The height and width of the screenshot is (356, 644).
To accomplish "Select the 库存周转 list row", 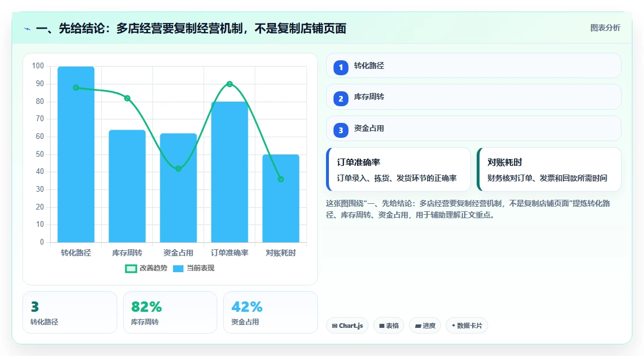I will tap(474, 97).
